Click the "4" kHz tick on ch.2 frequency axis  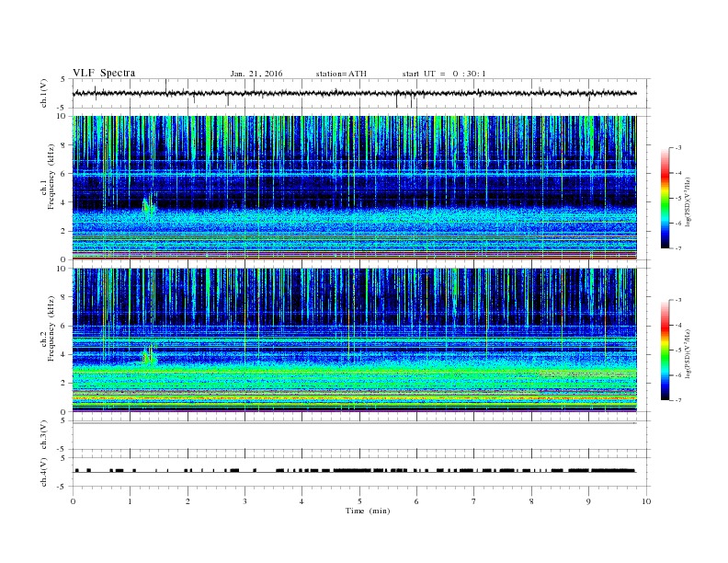pos(63,354)
